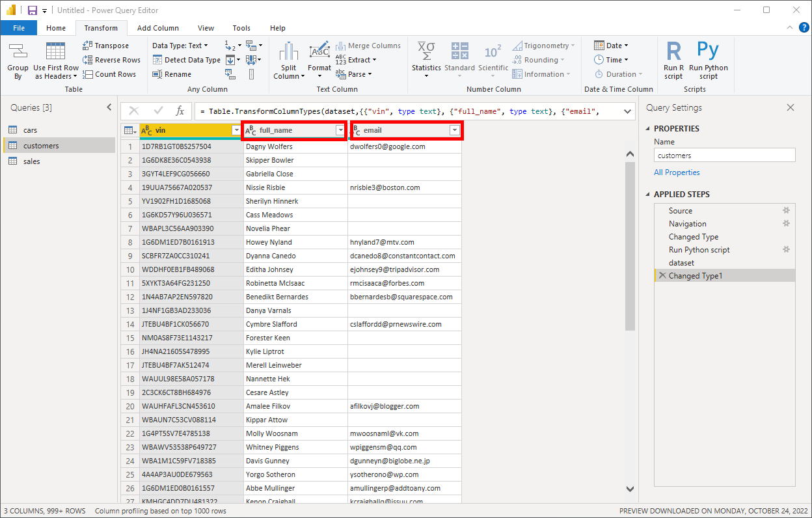Open settings gear for Navigation step
The width and height of the screenshot is (812, 518).
(x=786, y=223)
